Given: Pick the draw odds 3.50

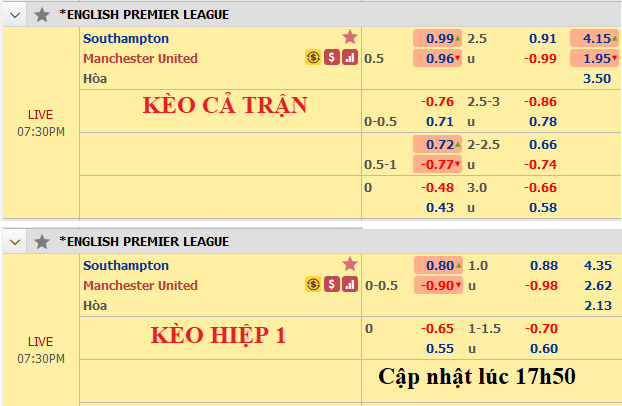Looking at the screenshot, I should click(596, 78).
